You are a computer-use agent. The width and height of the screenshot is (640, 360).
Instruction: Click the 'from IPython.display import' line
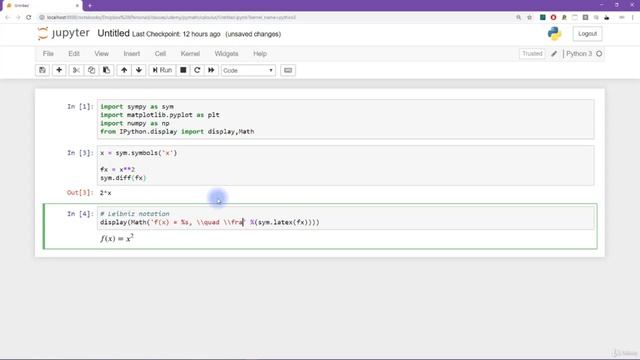tap(177, 131)
